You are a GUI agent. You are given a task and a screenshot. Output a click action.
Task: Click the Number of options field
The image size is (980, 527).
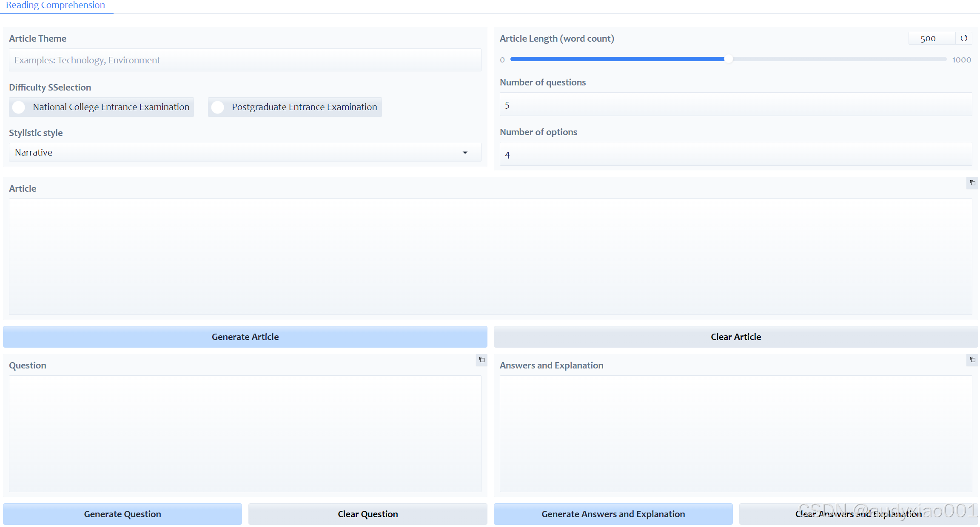coord(735,155)
